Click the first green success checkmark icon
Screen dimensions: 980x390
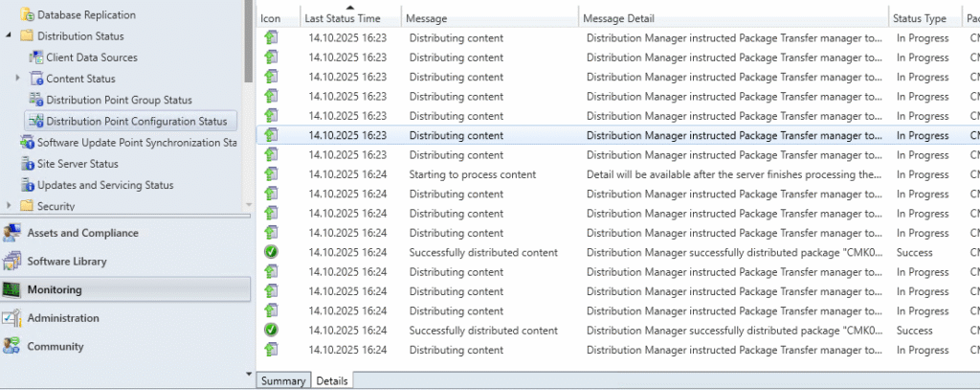click(271, 252)
